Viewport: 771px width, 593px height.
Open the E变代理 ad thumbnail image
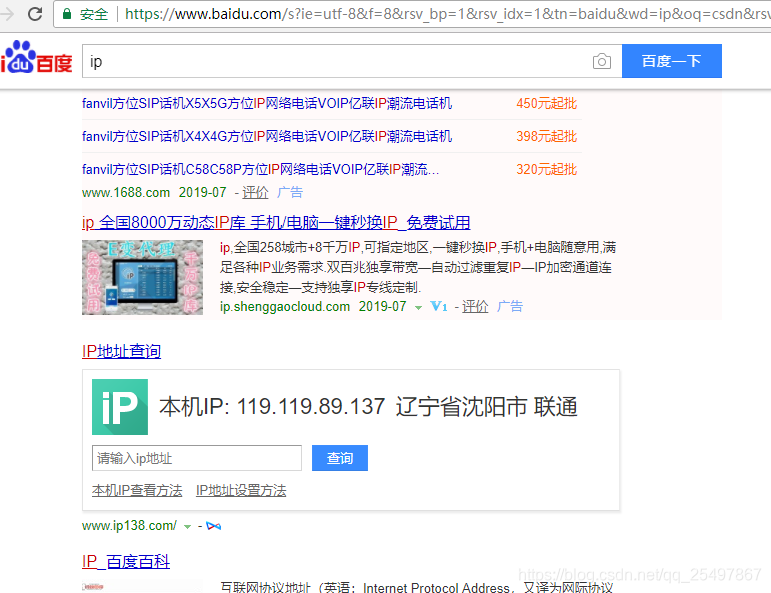coord(143,277)
